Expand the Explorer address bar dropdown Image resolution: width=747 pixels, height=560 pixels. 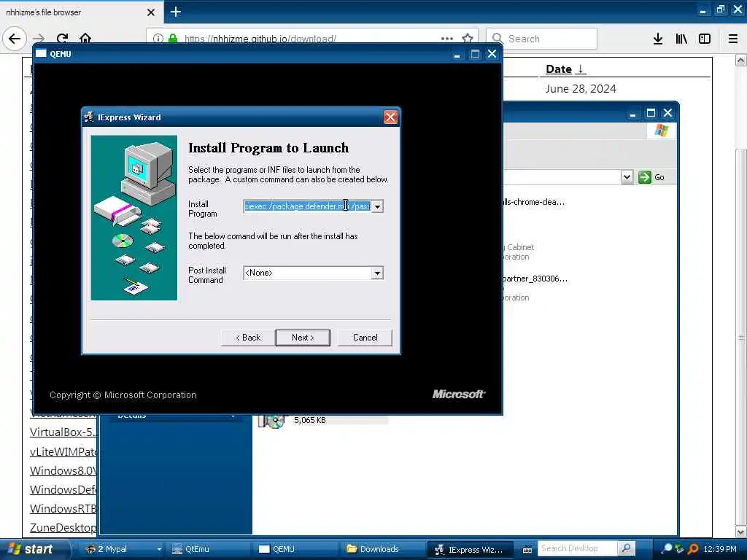coord(627,177)
